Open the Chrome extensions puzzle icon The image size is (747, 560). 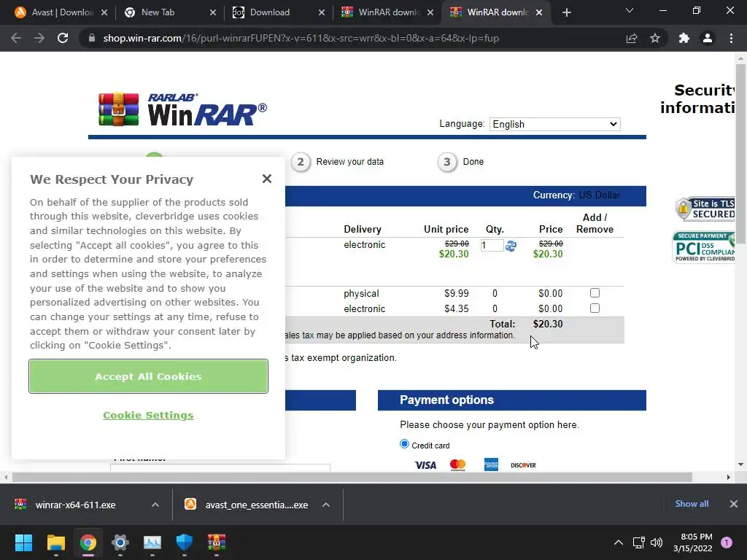[x=684, y=38]
